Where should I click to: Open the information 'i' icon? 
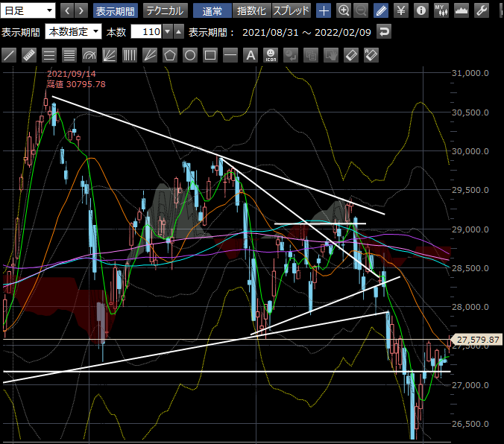pos(420,10)
